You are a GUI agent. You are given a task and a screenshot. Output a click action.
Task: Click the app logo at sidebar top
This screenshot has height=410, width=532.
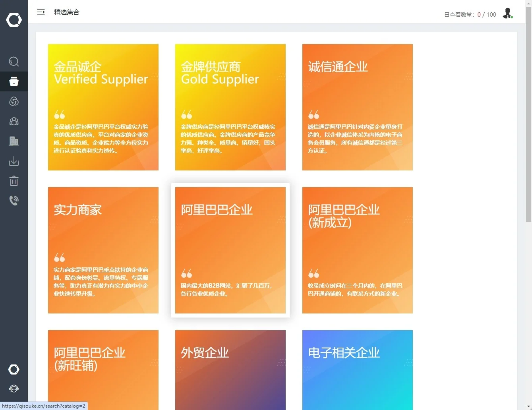(14, 19)
